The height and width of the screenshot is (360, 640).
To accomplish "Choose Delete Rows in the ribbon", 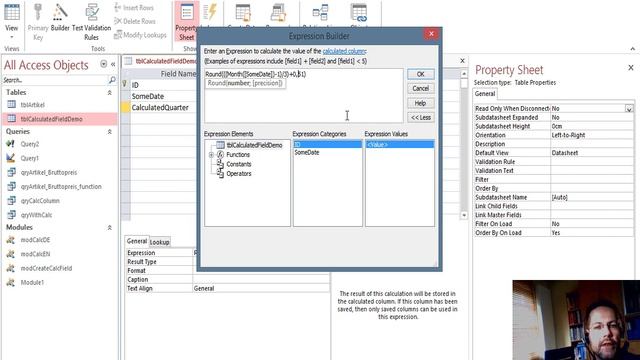I will pos(135,21).
